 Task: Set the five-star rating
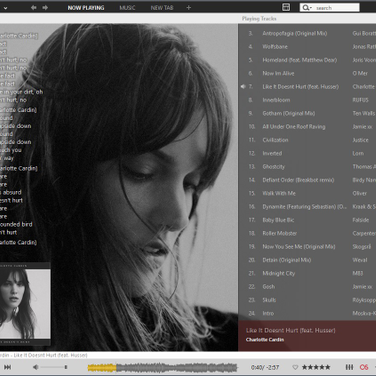(x=316, y=367)
